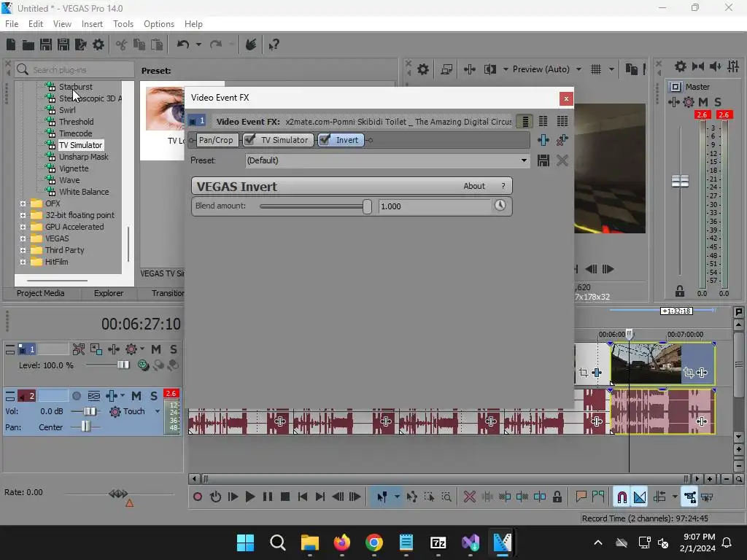
Task: Toggle loop playback icon
Action: pos(215,497)
